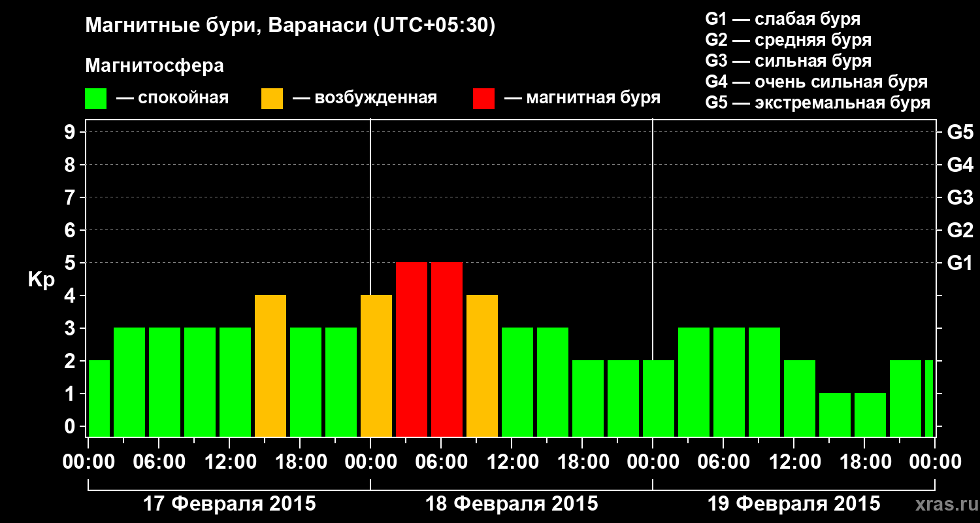
Task: Click the green Kp 3 bar over 18:00 17 February
Action: 306,382
